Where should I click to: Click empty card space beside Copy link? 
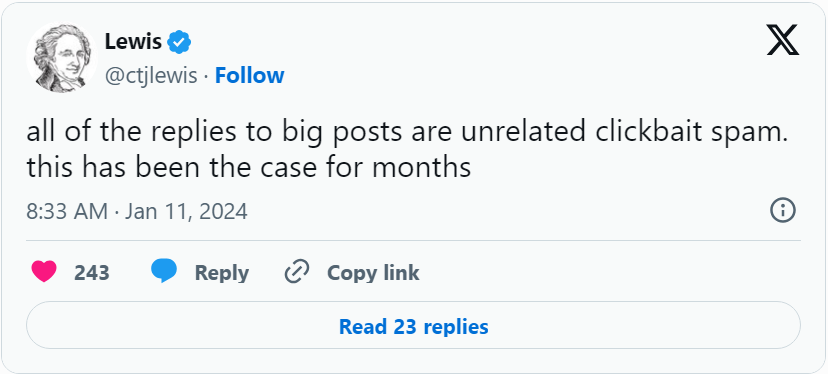tap(607, 273)
